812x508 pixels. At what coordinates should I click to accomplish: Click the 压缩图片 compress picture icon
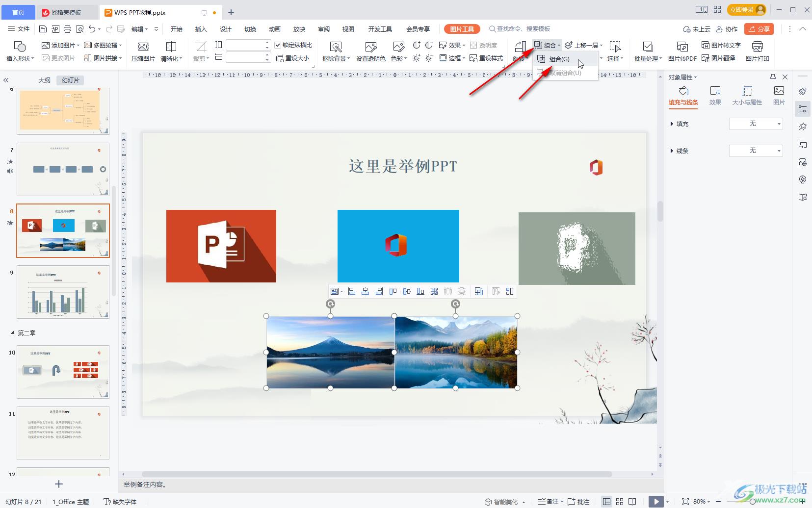tap(143, 51)
